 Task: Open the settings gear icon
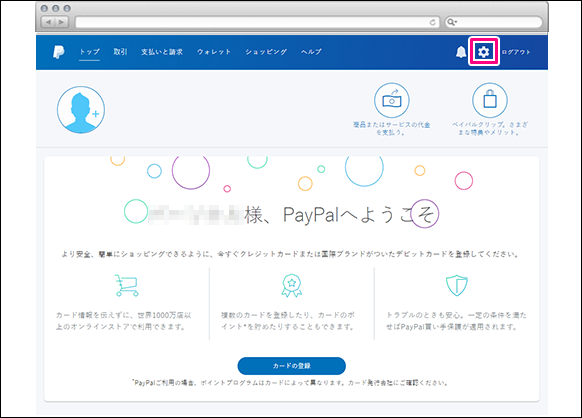click(x=483, y=52)
